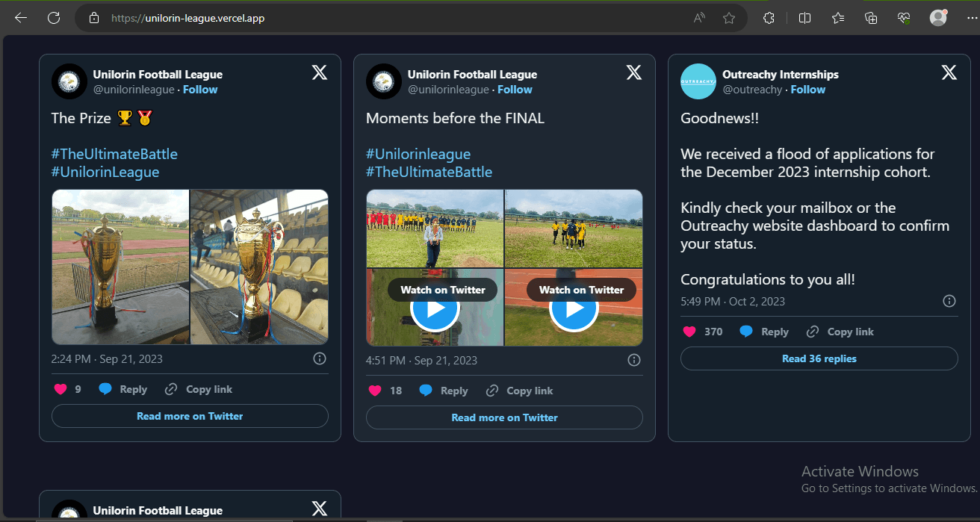Viewport: 980px width, 522px height.
Task: Reload the current page
Action: click(54, 18)
